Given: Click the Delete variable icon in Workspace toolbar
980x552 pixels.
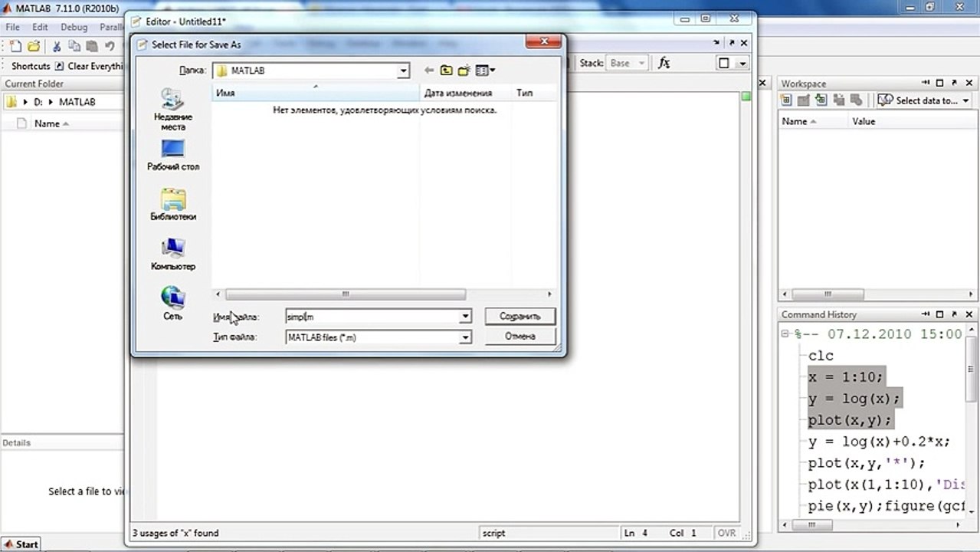Looking at the screenshot, I should [857, 100].
